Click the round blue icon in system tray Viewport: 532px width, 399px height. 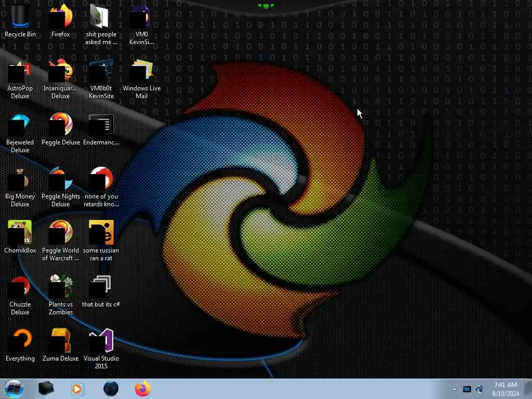[480, 389]
